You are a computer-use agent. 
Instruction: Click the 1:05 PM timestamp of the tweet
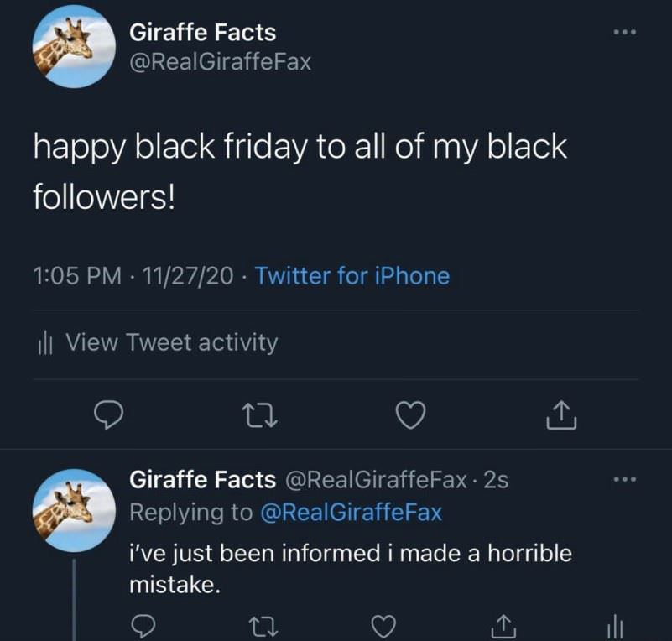77,276
